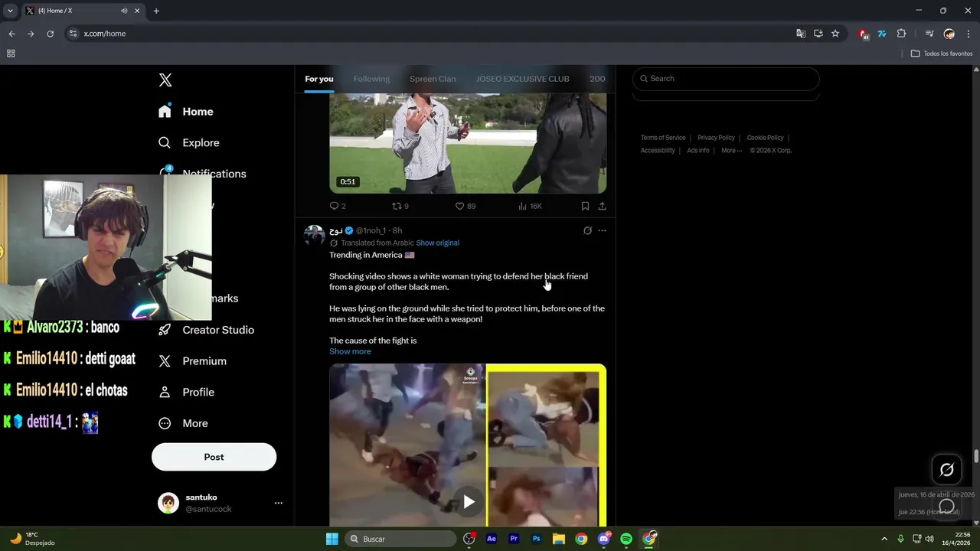Click the page scrollbar thumb

tap(976, 457)
